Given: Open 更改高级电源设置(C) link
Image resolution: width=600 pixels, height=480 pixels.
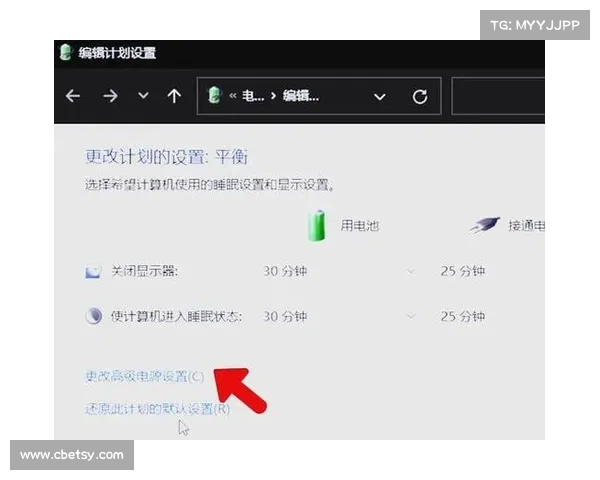Looking at the screenshot, I should 145,376.
